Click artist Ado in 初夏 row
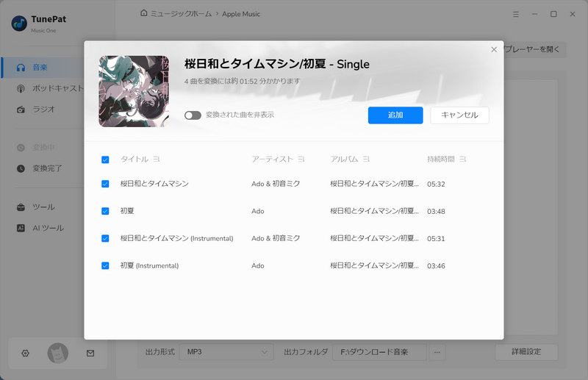Image resolution: width=588 pixels, height=380 pixels. (258, 211)
